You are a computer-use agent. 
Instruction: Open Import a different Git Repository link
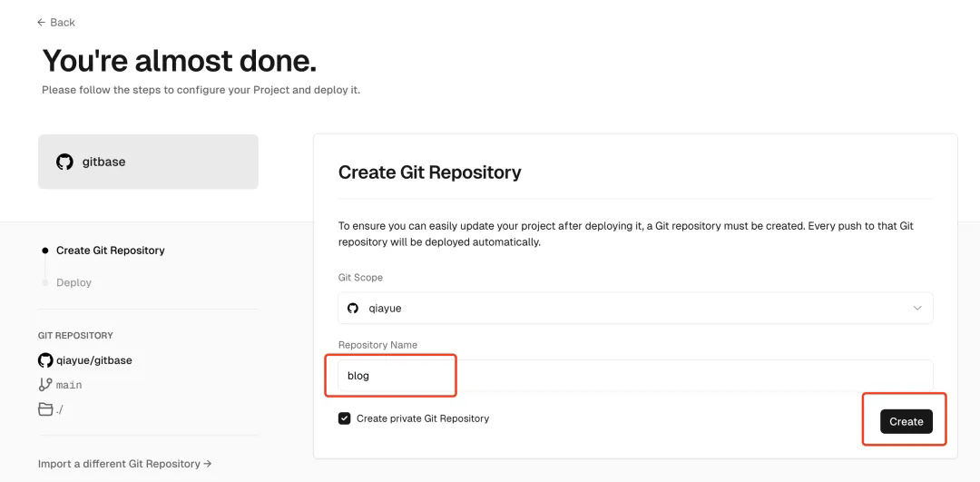tap(125, 464)
